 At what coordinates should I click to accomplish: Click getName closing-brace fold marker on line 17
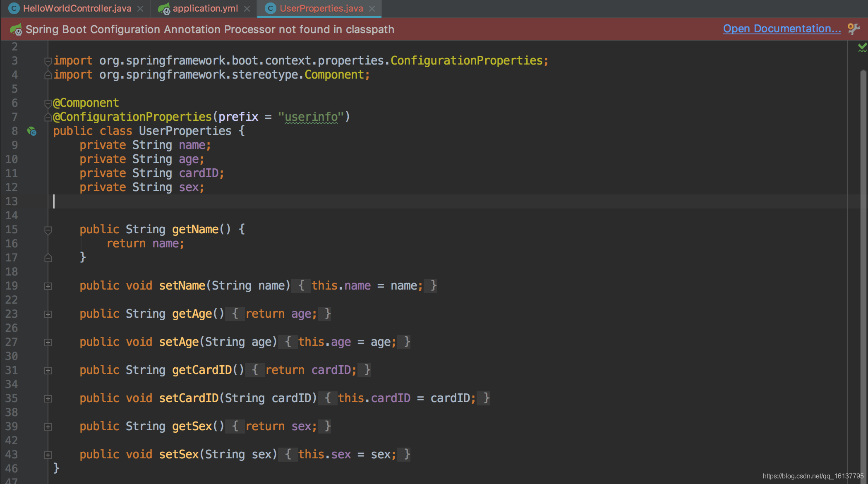48,258
